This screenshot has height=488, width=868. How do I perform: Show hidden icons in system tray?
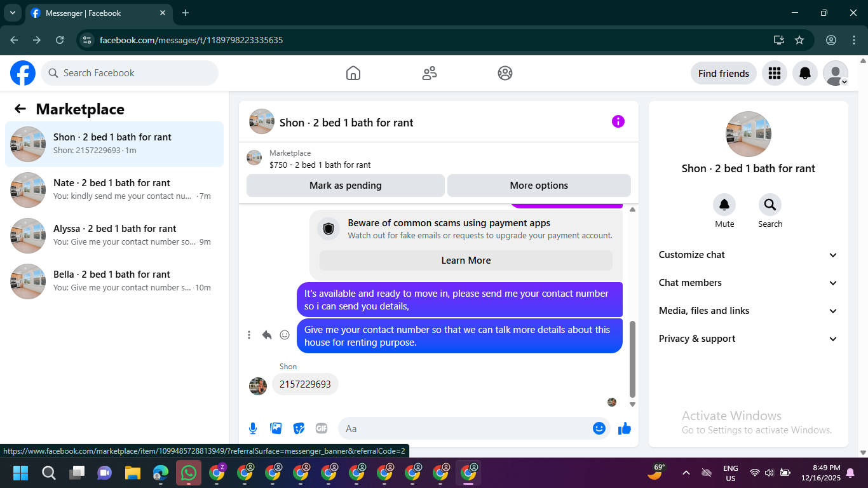click(686, 473)
